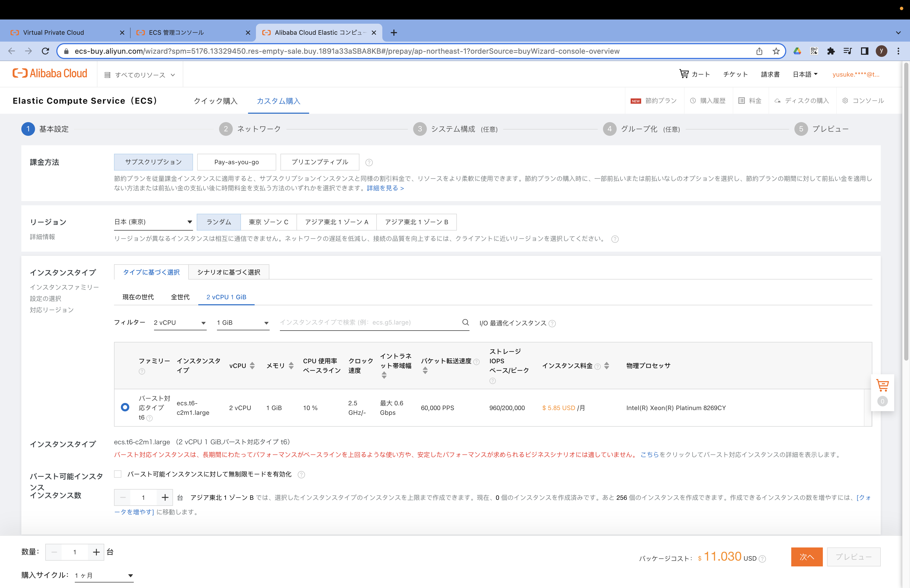Open コンソール using the gear icon
Image resolution: width=910 pixels, height=588 pixels.
coord(845,101)
